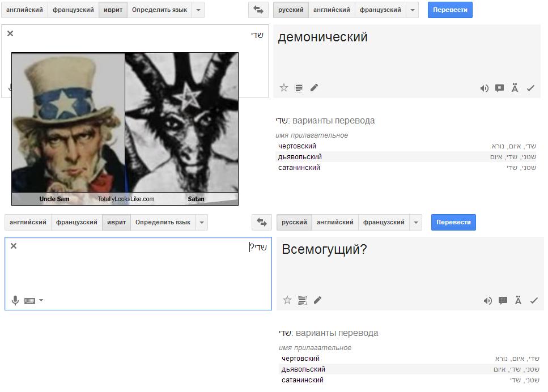Viewport: 548px width, 392px height.
Task: Expand the upper source languages dropdown
Action: (198, 10)
